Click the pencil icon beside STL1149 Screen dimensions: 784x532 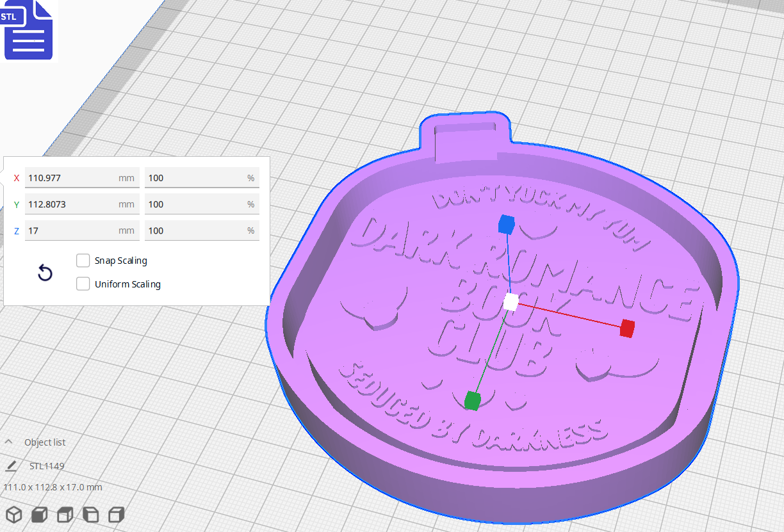(10, 465)
